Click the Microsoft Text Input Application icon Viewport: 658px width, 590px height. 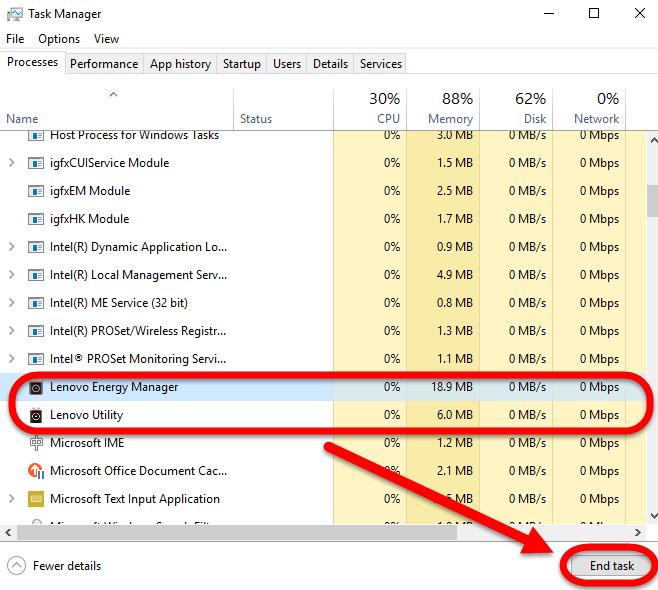pyautogui.click(x=36, y=499)
